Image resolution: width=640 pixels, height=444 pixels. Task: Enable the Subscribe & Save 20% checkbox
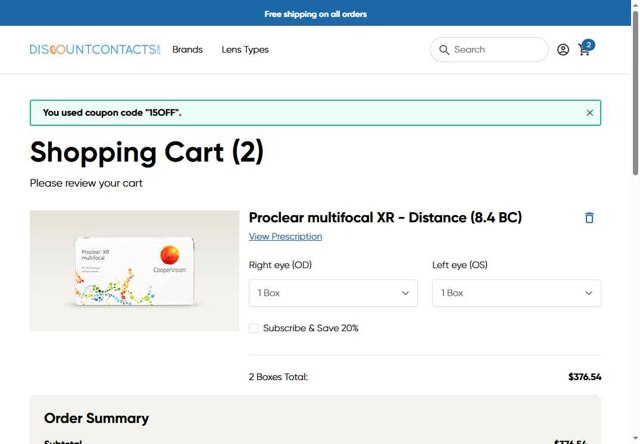(x=253, y=328)
